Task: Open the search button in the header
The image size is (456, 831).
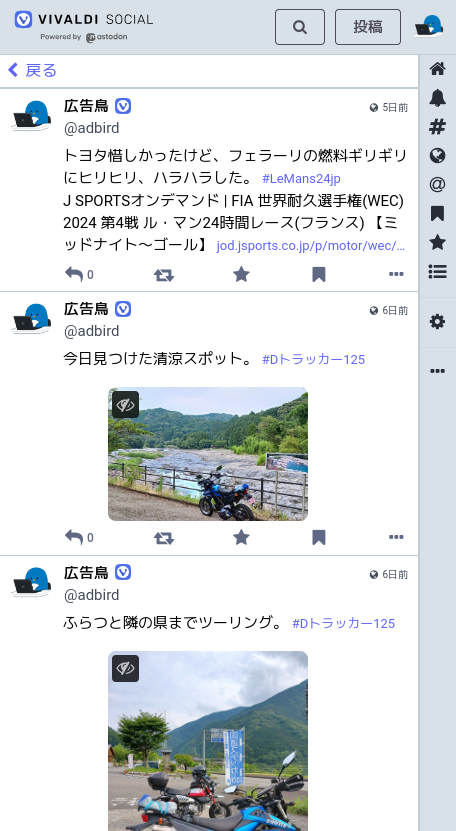Action: pyautogui.click(x=300, y=27)
